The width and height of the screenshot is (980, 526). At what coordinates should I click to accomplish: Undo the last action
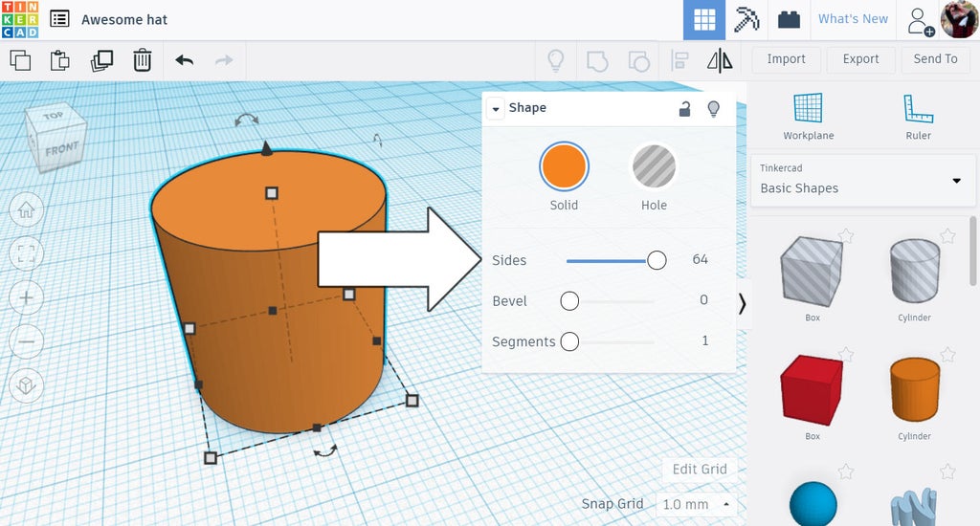pyautogui.click(x=185, y=60)
